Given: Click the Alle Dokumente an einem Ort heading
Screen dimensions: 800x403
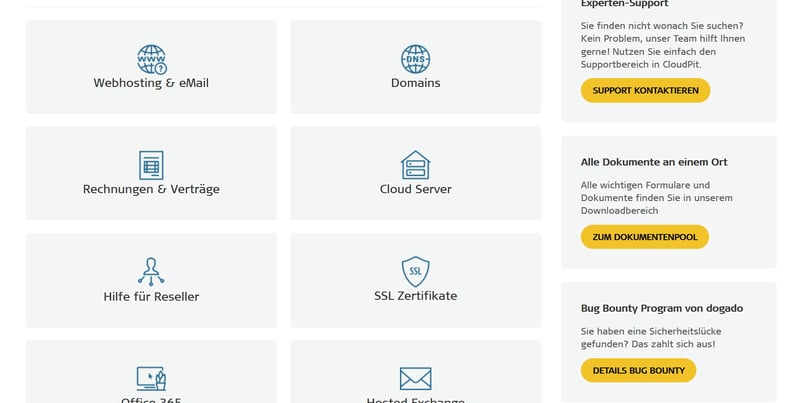Looking at the screenshot, I should [654, 162].
